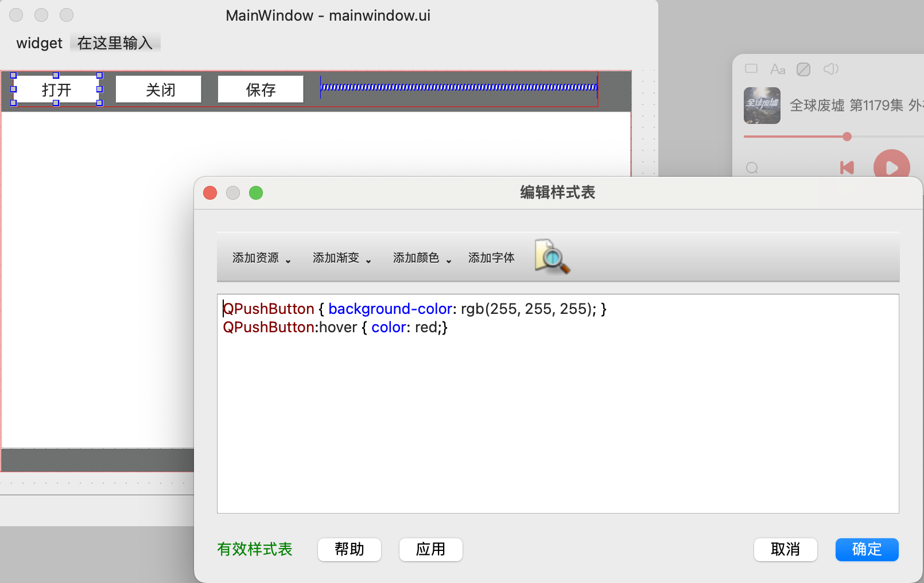
Task: Click the speaker volume icon in player
Action: pos(830,69)
